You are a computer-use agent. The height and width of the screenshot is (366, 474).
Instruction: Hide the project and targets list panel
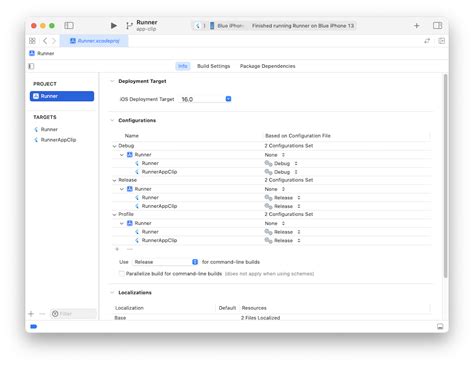[x=31, y=66]
